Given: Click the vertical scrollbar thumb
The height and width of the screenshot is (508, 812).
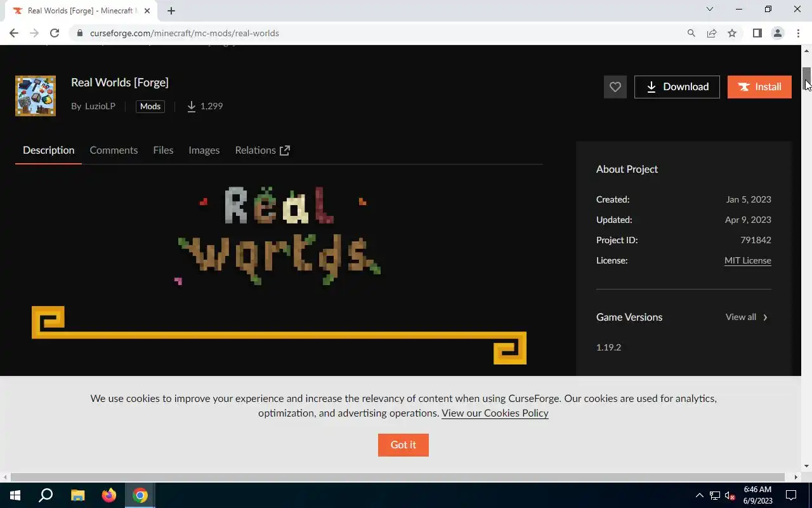Looking at the screenshot, I should pyautogui.click(x=807, y=79).
